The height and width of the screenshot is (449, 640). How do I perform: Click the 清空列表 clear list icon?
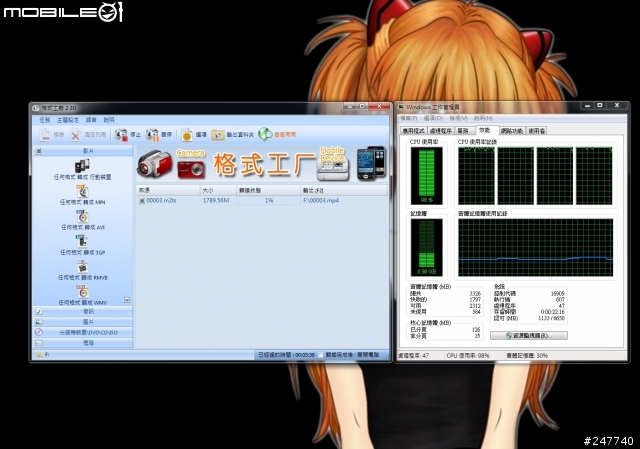click(x=76, y=134)
